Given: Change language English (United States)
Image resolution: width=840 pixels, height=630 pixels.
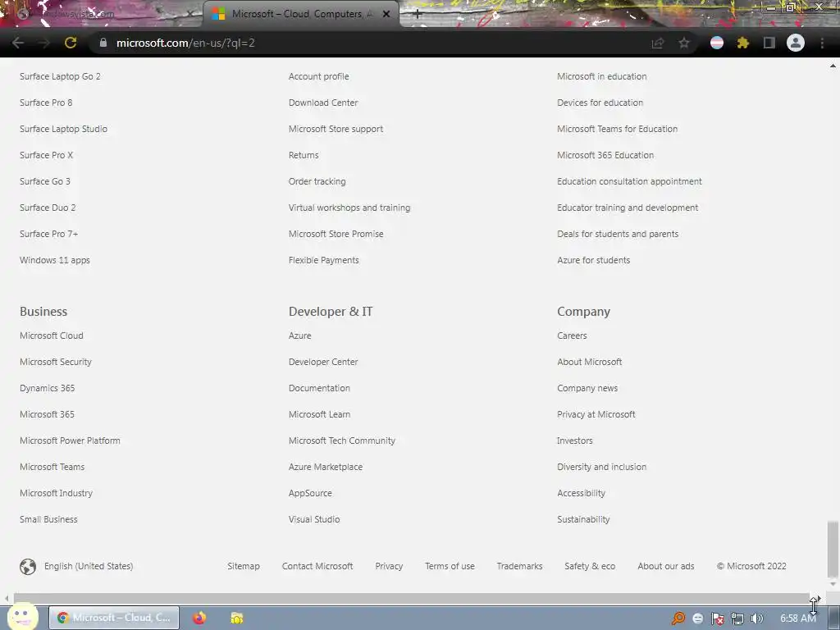Looking at the screenshot, I should 89,566.
